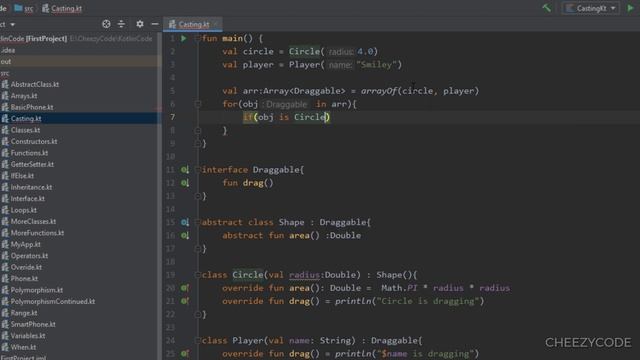The width and height of the screenshot is (640, 360).
Task: Run main from the gutter play icon on line 1
Action: click(184, 38)
